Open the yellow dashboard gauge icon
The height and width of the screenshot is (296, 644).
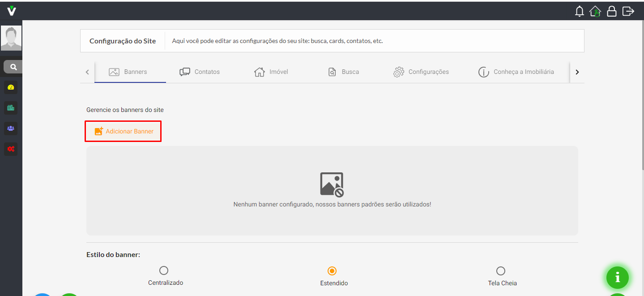click(11, 87)
